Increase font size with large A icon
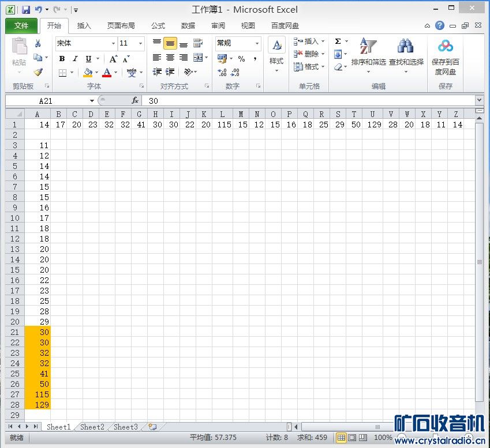The width and height of the screenshot is (490, 448). tap(114, 59)
